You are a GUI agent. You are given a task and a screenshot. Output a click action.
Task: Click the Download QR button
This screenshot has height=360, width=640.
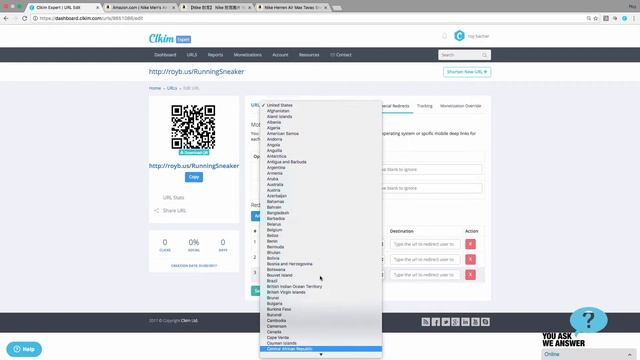point(194,153)
